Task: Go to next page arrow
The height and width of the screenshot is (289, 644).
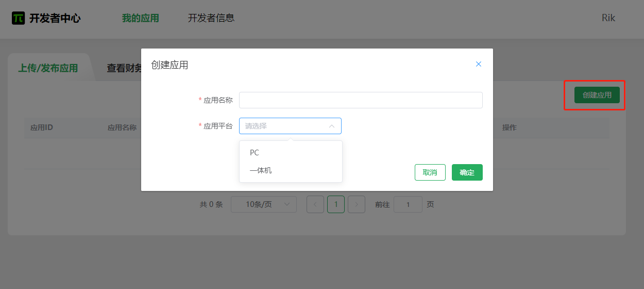Action: coord(357,204)
